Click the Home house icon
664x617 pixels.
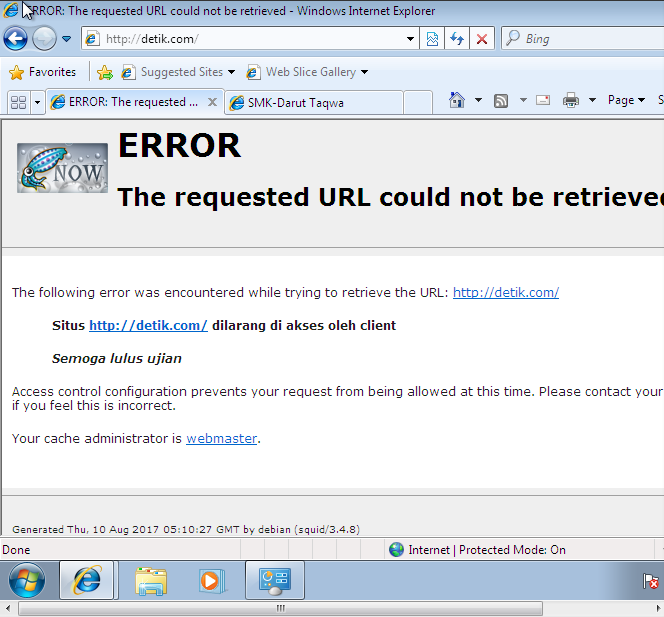click(456, 100)
